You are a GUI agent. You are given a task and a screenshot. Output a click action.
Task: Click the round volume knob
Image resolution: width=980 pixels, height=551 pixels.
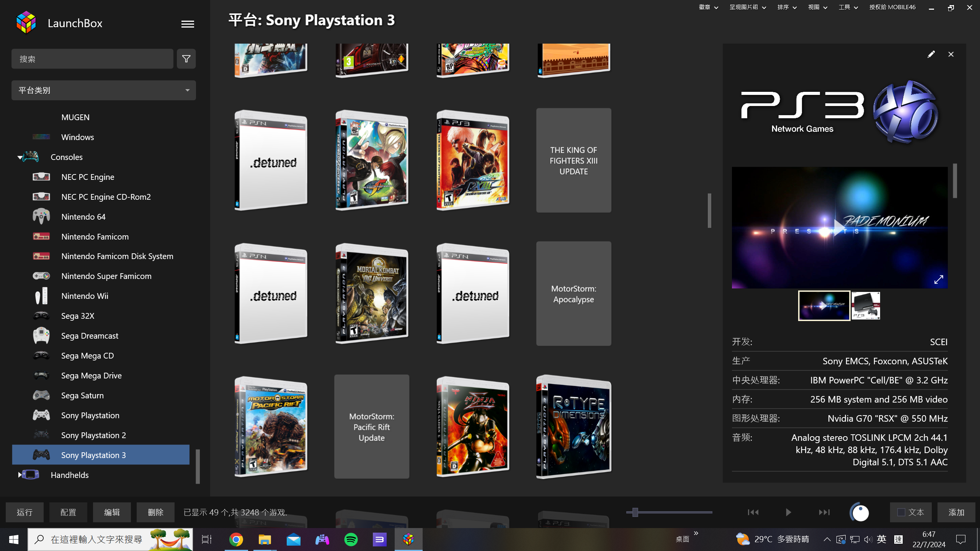click(860, 512)
